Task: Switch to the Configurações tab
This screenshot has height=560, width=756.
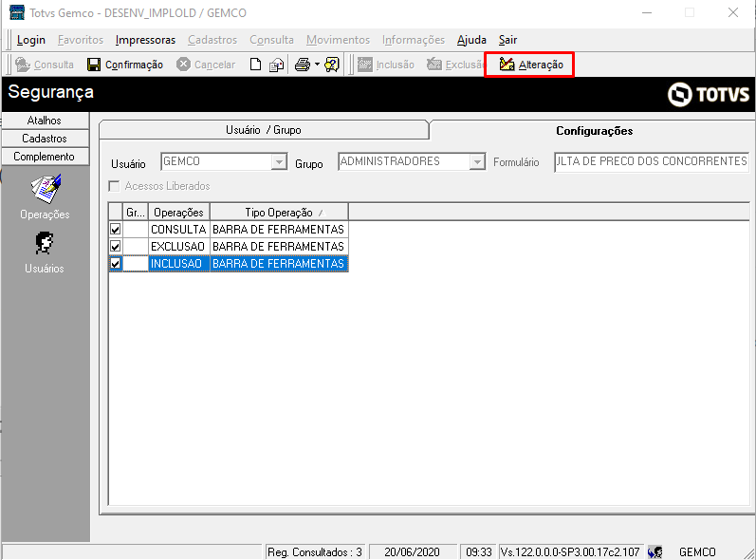Action: point(594,131)
